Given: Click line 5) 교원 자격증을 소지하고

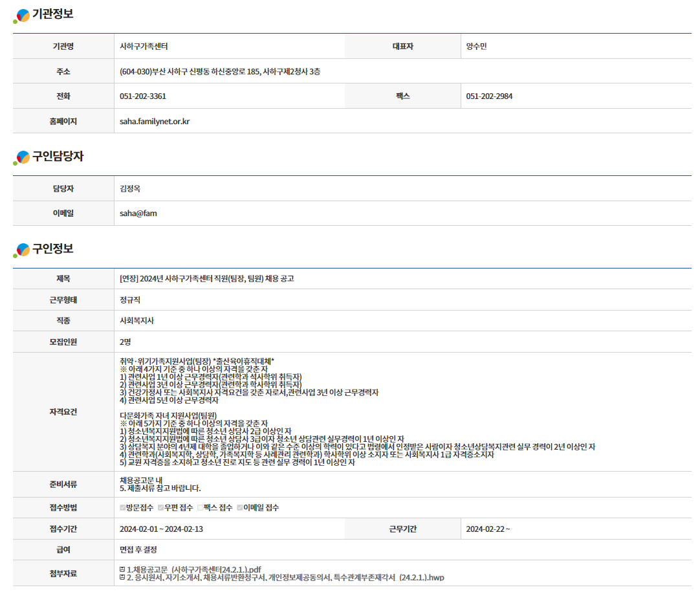Looking at the screenshot, I should [x=237, y=463].
